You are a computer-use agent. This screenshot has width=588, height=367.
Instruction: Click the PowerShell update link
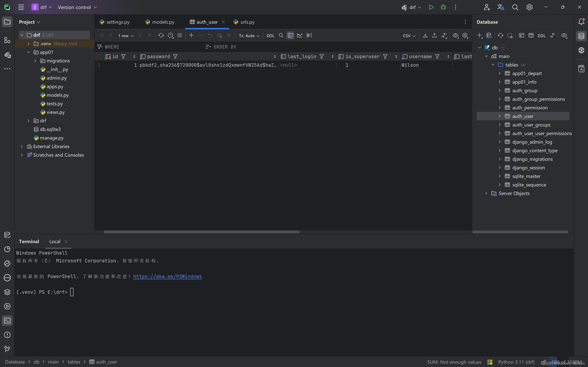167,276
